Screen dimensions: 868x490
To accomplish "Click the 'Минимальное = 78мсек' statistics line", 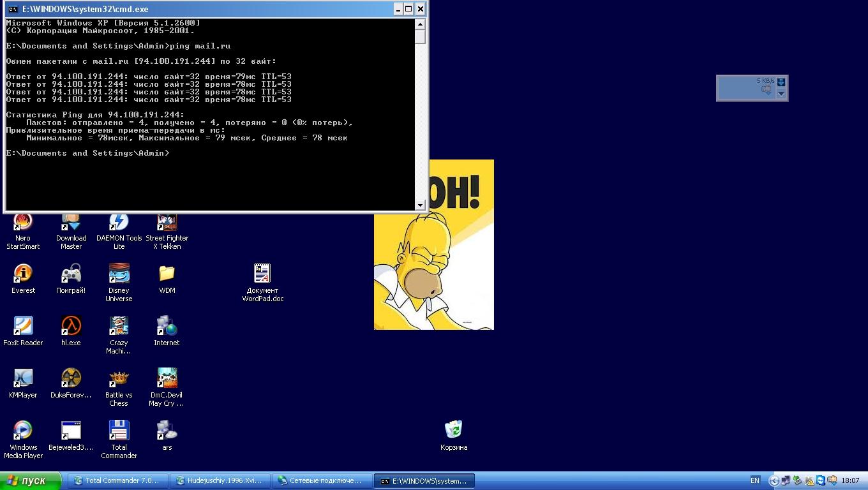I will pos(187,138).
